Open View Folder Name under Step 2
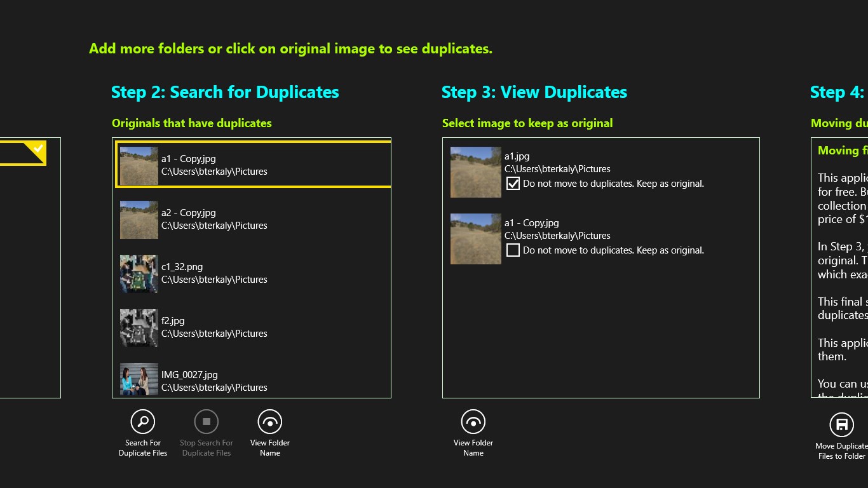This screenshot has height=488, width=868. pyautogui.click(x=269, y=421)
